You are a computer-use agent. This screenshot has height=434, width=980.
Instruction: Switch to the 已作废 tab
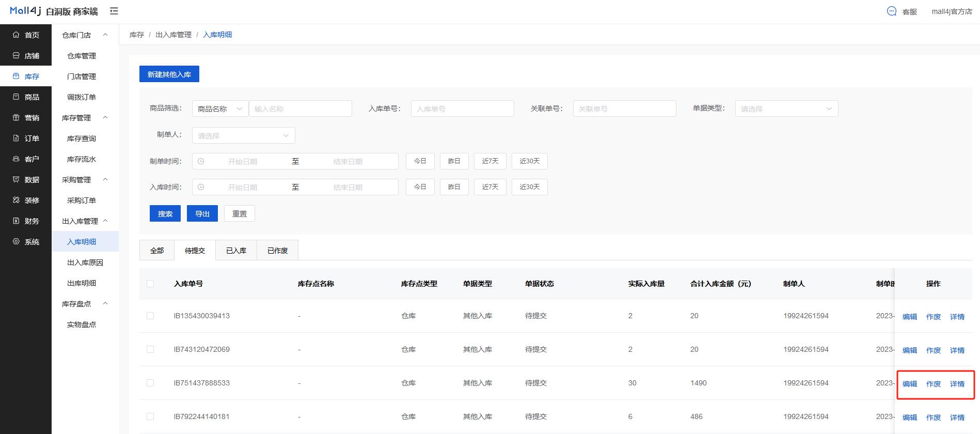coord(278,251)
